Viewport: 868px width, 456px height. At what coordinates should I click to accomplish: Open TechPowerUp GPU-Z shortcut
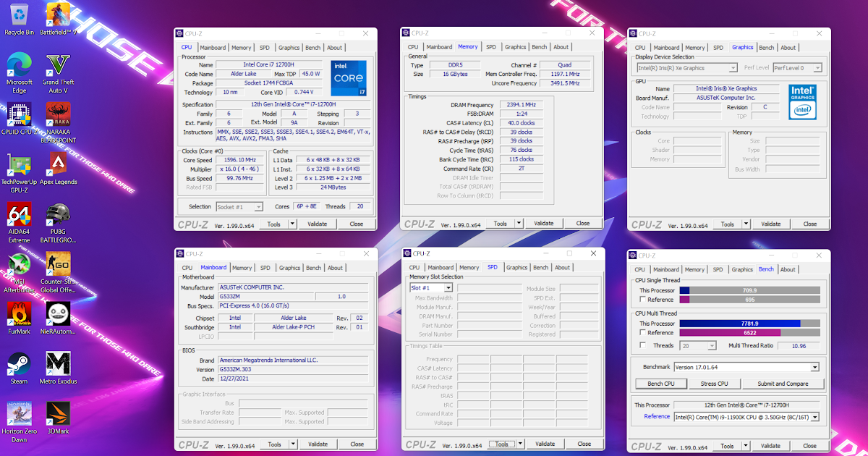19,172
